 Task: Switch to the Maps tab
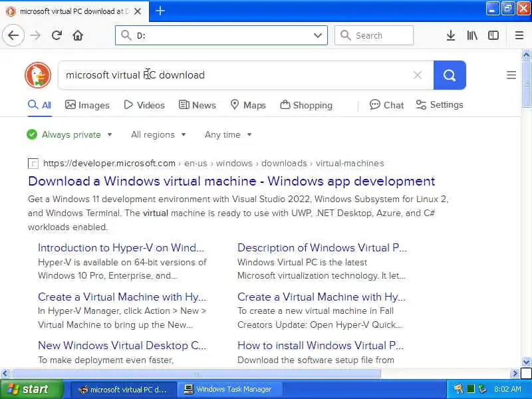pos(248,105)
